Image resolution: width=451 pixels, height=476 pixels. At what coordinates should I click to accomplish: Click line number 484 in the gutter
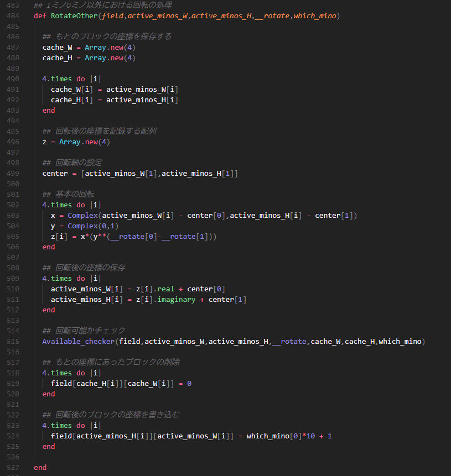pyautogui.click(x=13, y=16)
